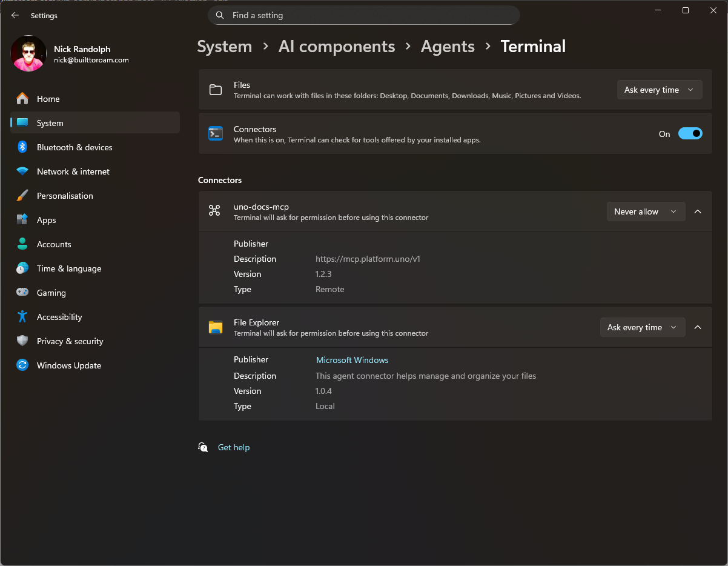Open uno-docs-mcp Never allow dropdown
728x566 pixels.
(x=646, y=211)
